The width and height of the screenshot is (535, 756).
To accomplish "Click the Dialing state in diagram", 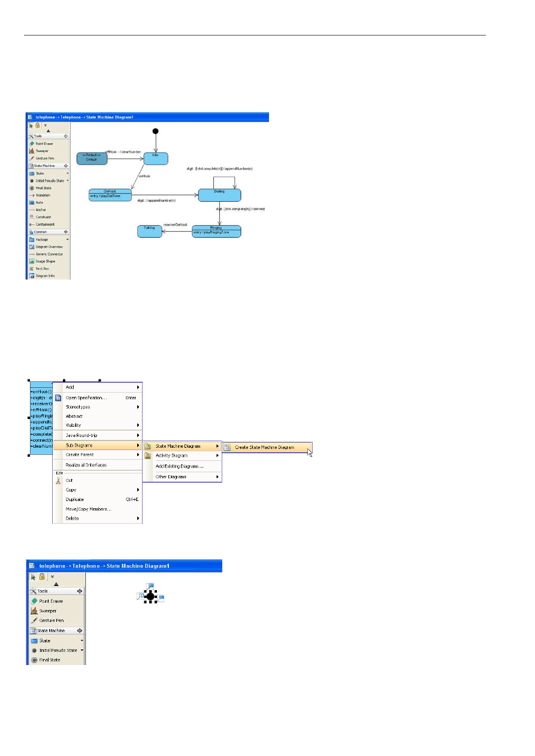I will pos(219,195).
